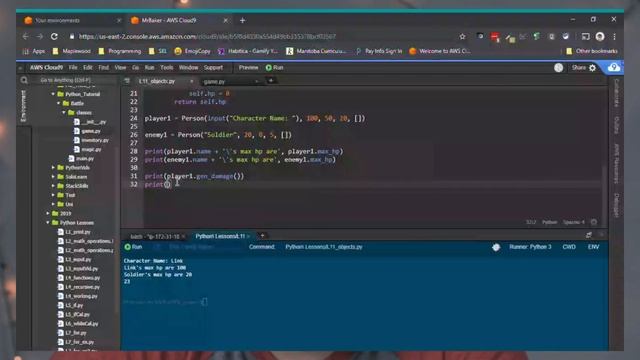640x360 pixels.
Task: Switch to the Your environments browser tab
Action: tap(57, 20)
